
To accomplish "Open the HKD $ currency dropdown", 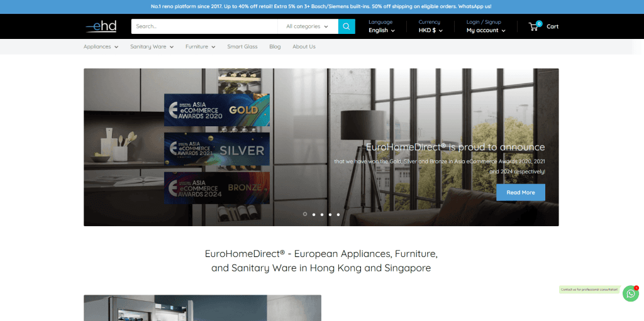I will tap(430, 30).
